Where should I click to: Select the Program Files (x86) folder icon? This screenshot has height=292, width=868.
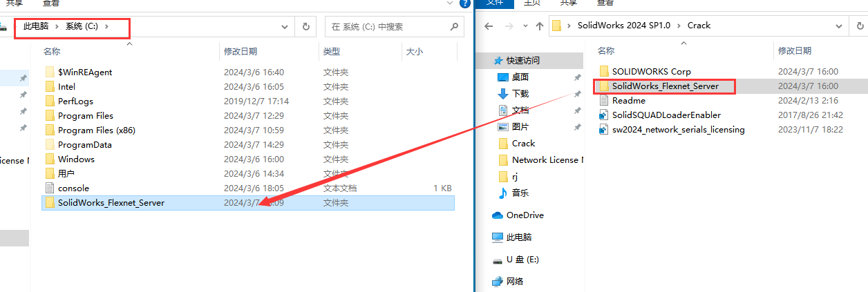[x=49, y=130]
